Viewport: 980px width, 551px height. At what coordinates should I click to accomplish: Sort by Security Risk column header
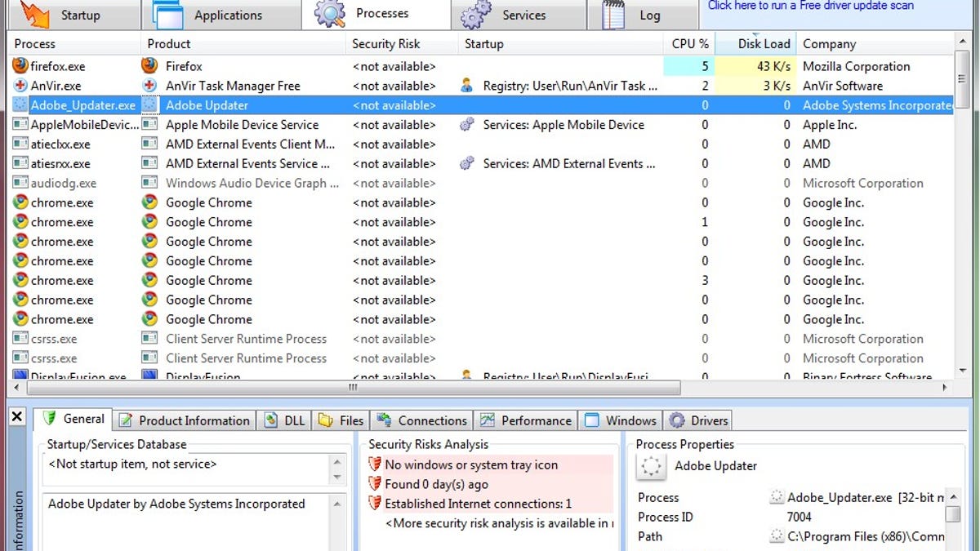tap(402, 44)
